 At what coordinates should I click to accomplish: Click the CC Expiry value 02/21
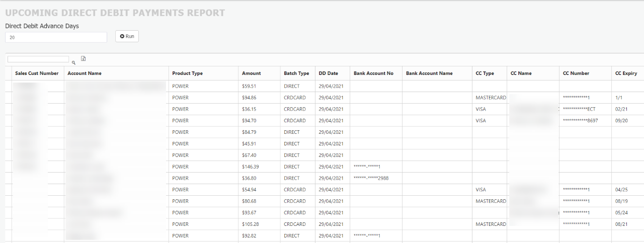coord(621,109)
